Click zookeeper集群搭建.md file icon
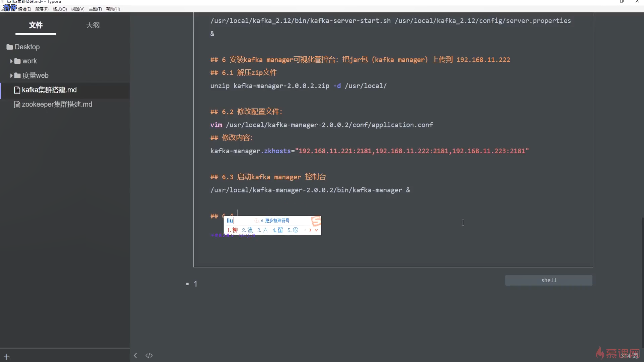 coord(17,105)
